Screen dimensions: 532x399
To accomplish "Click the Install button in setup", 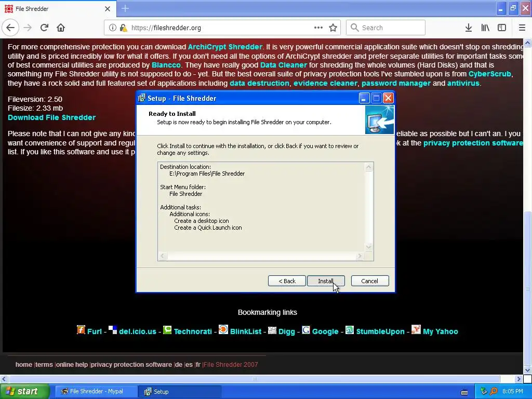I will click(x=326, y=281).
